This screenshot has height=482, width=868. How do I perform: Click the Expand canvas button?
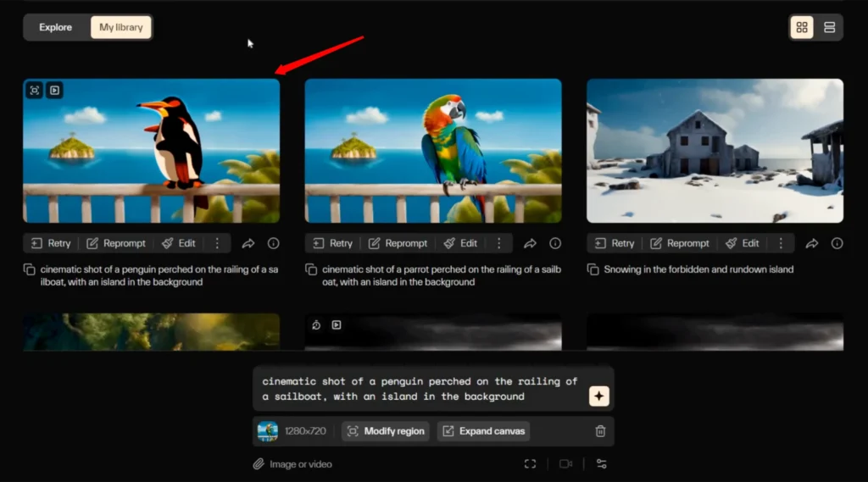(x=484, y=431)
